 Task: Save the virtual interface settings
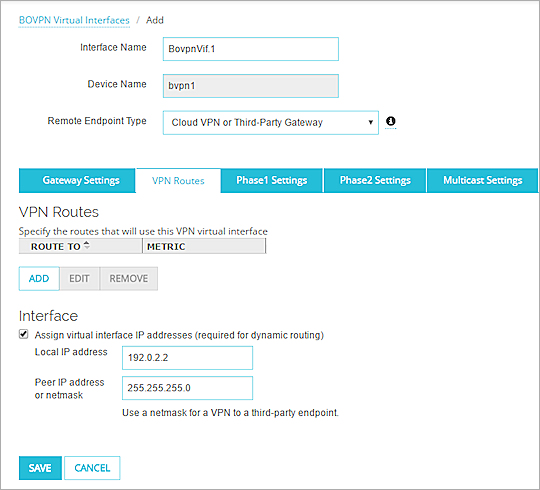coord(40,468)
